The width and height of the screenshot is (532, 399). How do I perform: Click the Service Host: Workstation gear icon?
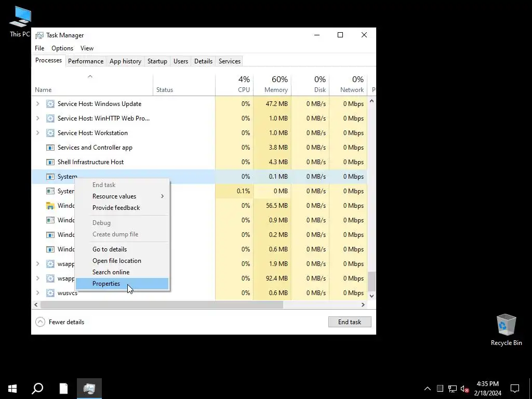[50, 133]
